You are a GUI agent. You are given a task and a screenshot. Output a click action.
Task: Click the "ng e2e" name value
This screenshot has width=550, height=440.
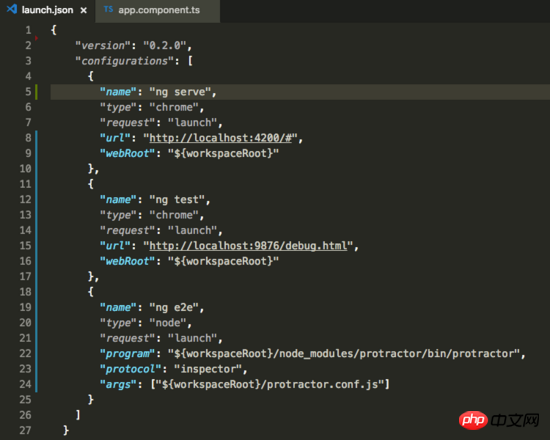click(174, 307)
